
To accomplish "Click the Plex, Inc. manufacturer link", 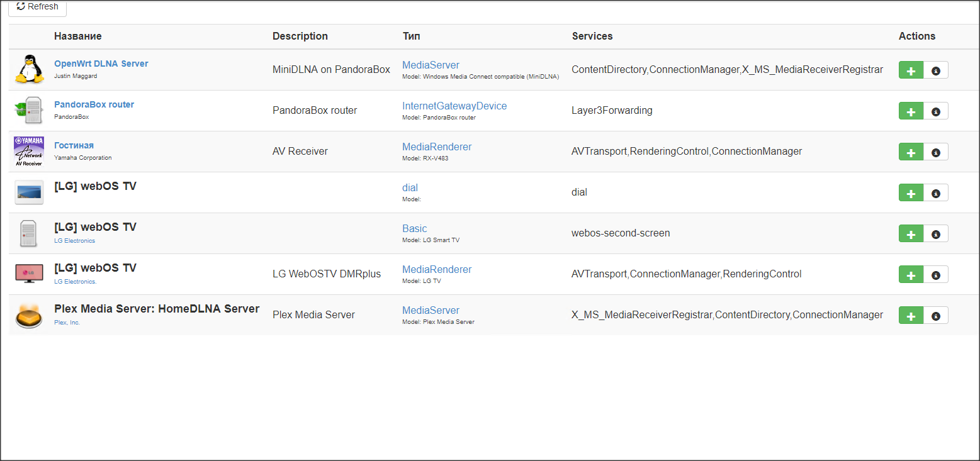I will click(67, 322).
